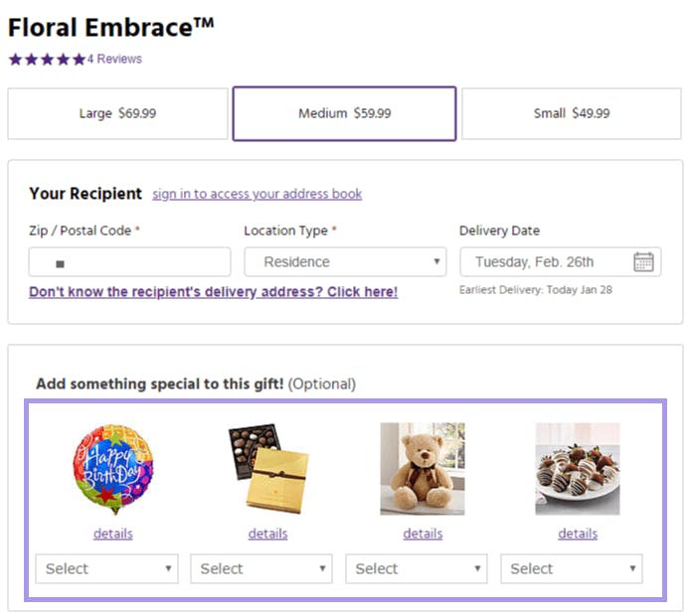Click the chocolate-covered strawberries image

[578, 469]
